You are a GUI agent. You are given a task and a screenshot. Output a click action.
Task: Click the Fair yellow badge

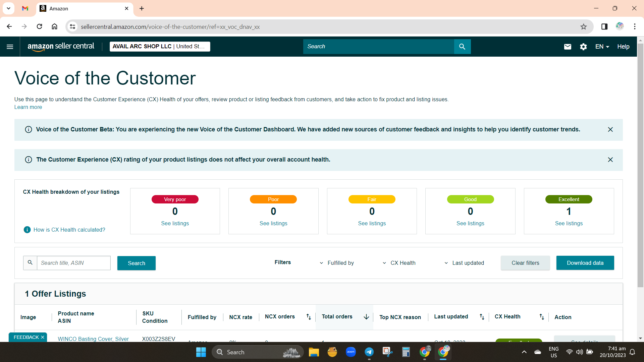(x=372, y=199)
